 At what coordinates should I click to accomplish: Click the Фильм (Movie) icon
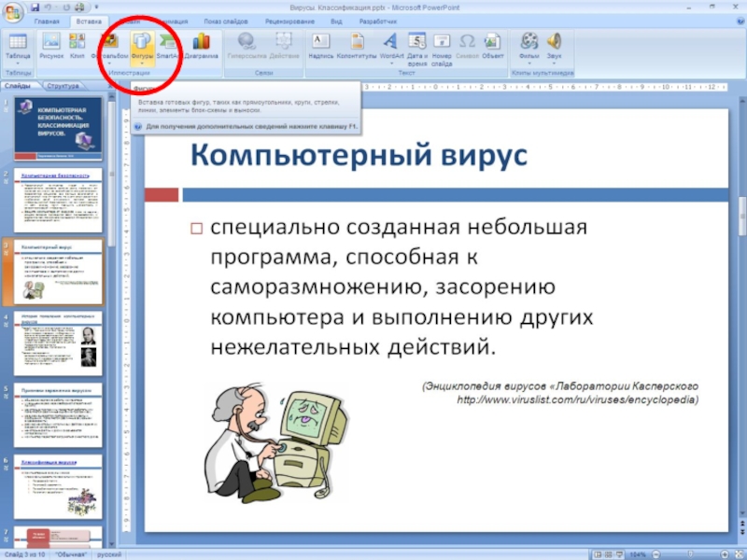click(x=529, y=43)
